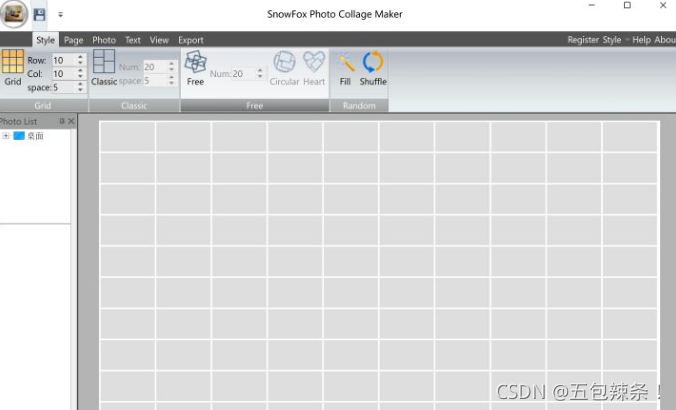Pick the Heart collage shape

coord(314,63)
